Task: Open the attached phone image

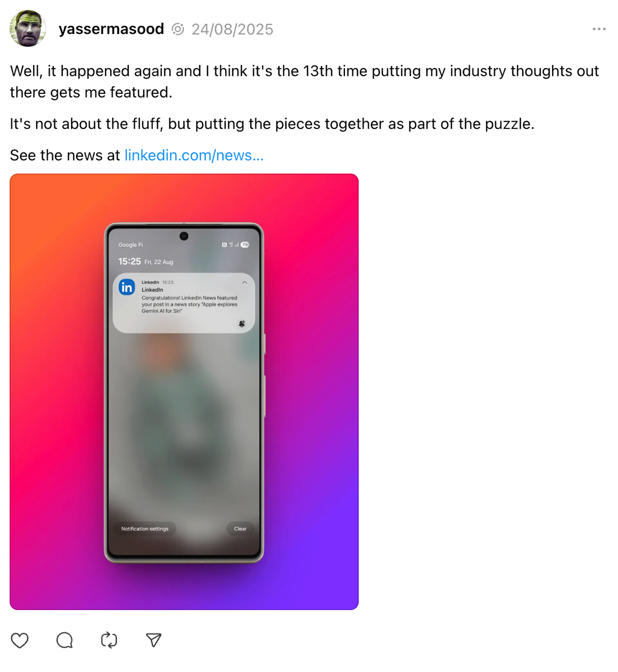Action: [184, 392]
